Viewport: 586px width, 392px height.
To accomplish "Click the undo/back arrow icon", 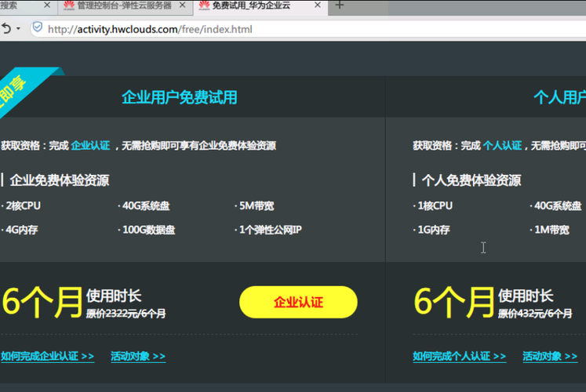I will [x=6, y=28].
